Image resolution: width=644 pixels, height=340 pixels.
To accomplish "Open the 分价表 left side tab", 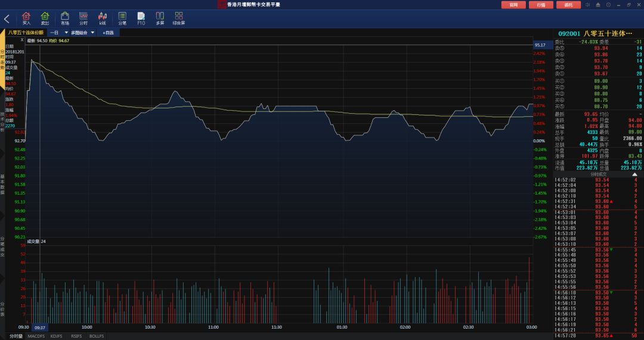I will [2, 309].
